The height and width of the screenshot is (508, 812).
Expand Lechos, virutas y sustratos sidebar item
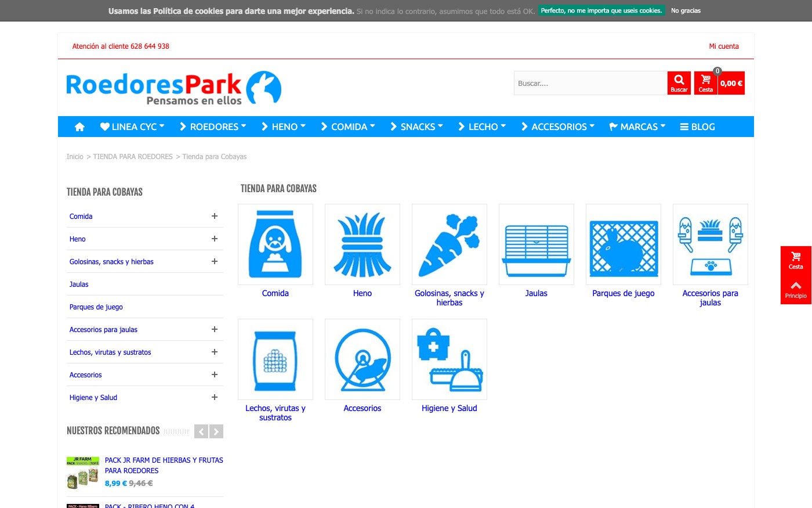point(215,352)
